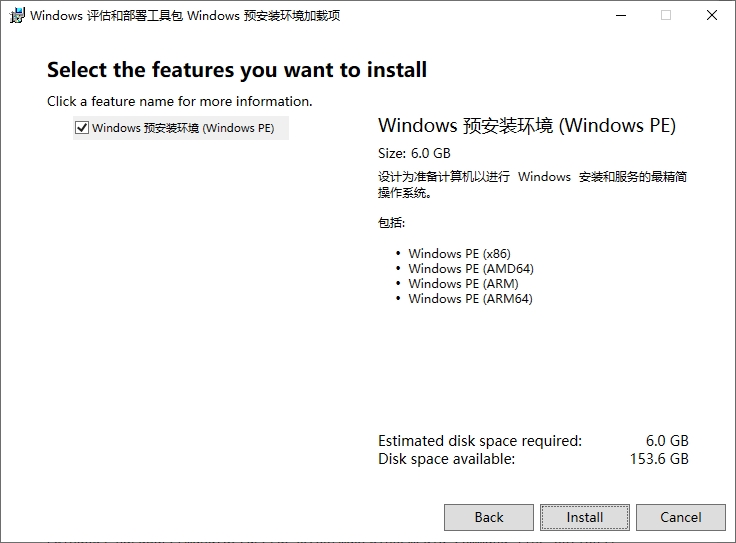This screenshot has width=736, height=543.
Task: Click the Windows PE (ARM) list entry
Action: (x=463, y=283)
